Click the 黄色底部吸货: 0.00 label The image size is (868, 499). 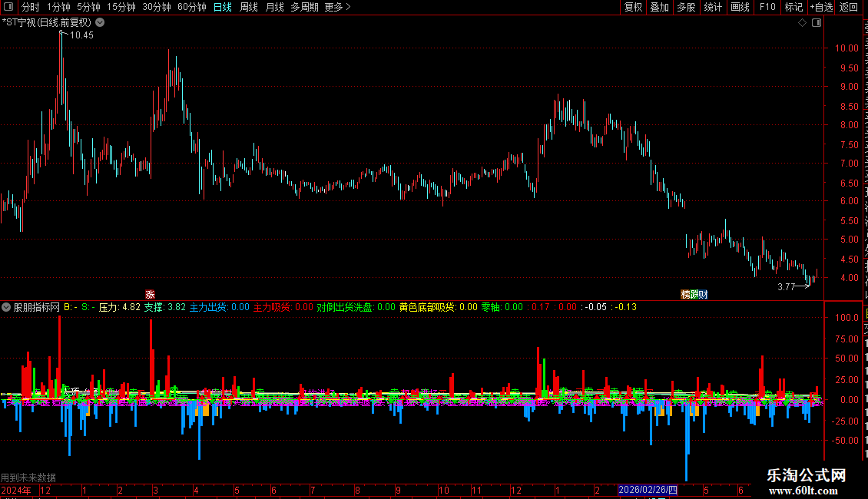pyautogui.click(x=438, y=307)
